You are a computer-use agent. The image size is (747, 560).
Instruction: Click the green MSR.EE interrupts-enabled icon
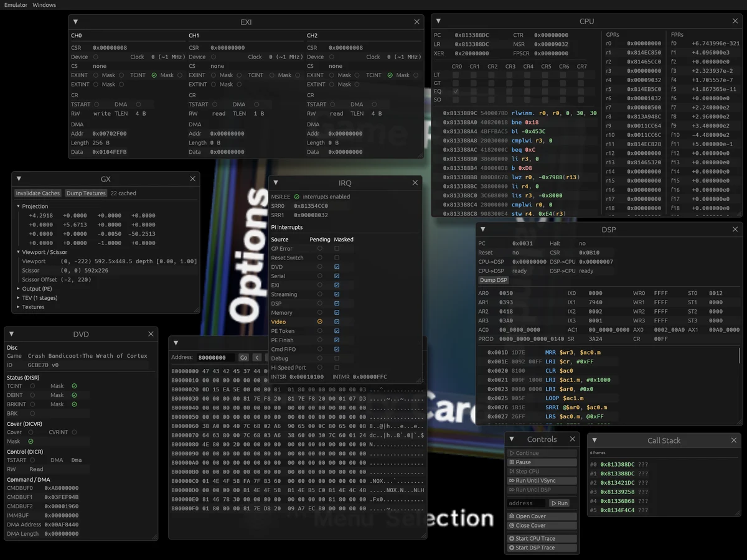[x=296, y=197]
